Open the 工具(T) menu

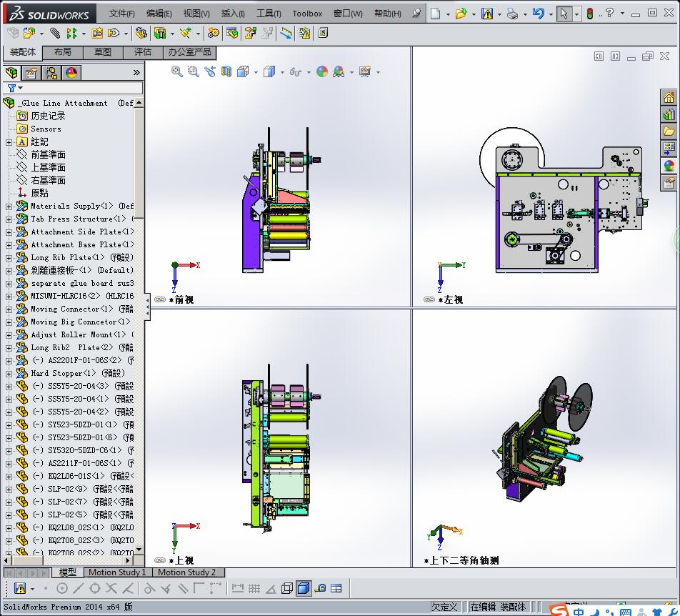coord(269,14)
